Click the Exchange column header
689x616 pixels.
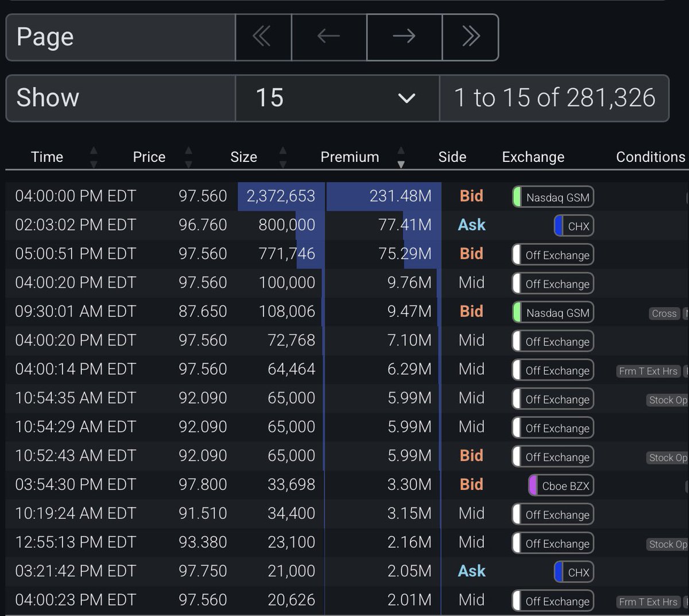[533, 157]
